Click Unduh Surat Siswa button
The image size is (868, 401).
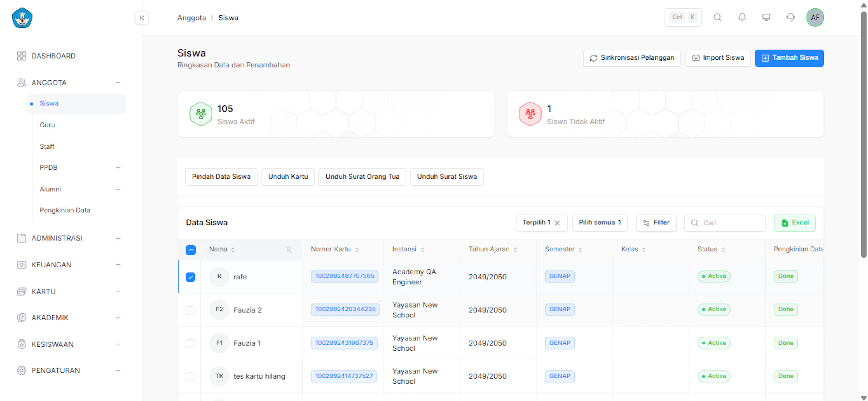(447, 177)
